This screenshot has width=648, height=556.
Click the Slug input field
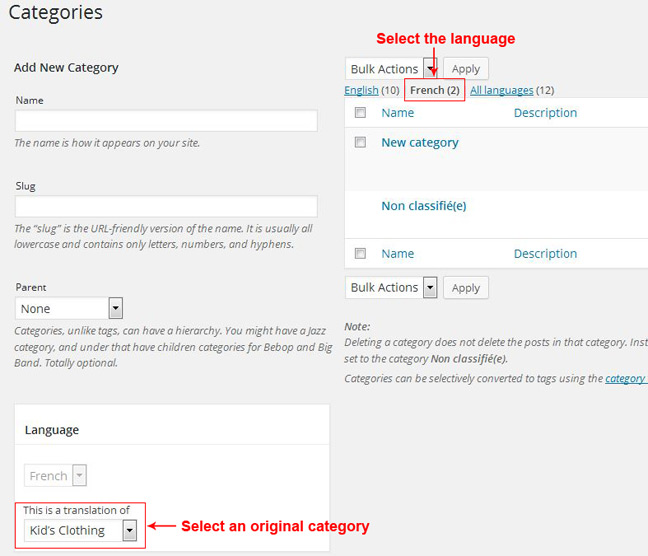pyautogui.click(x=166, y=206)
